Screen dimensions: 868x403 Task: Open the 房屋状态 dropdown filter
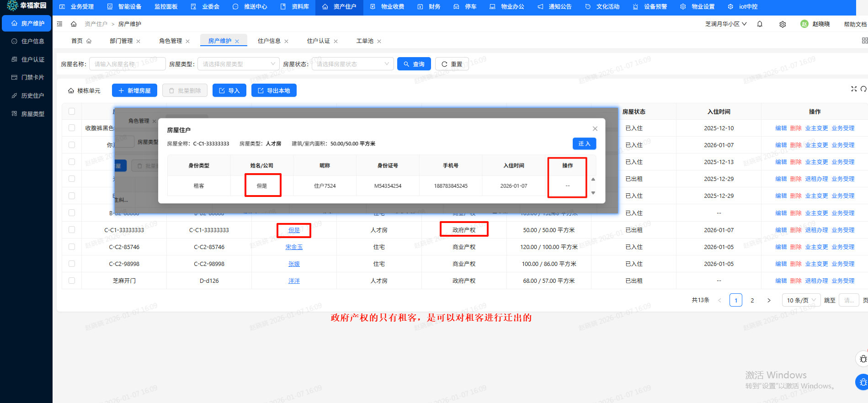point(352,64)
